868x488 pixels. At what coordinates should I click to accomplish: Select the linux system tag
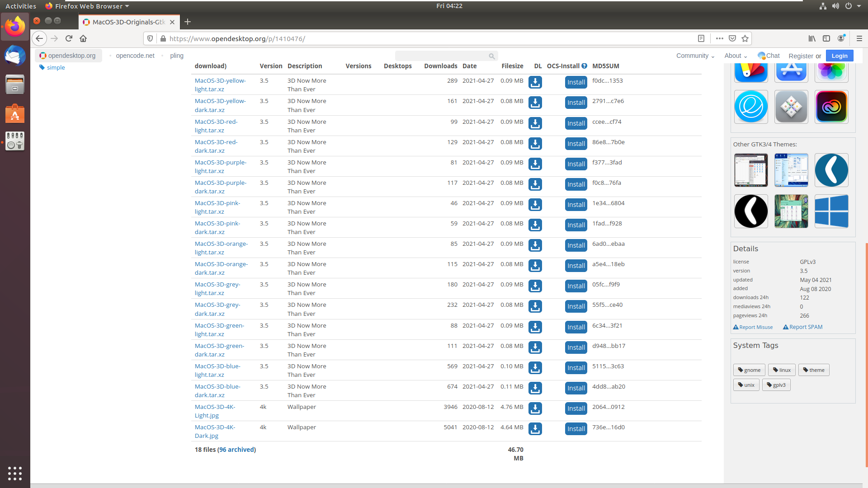pos(782,370)
